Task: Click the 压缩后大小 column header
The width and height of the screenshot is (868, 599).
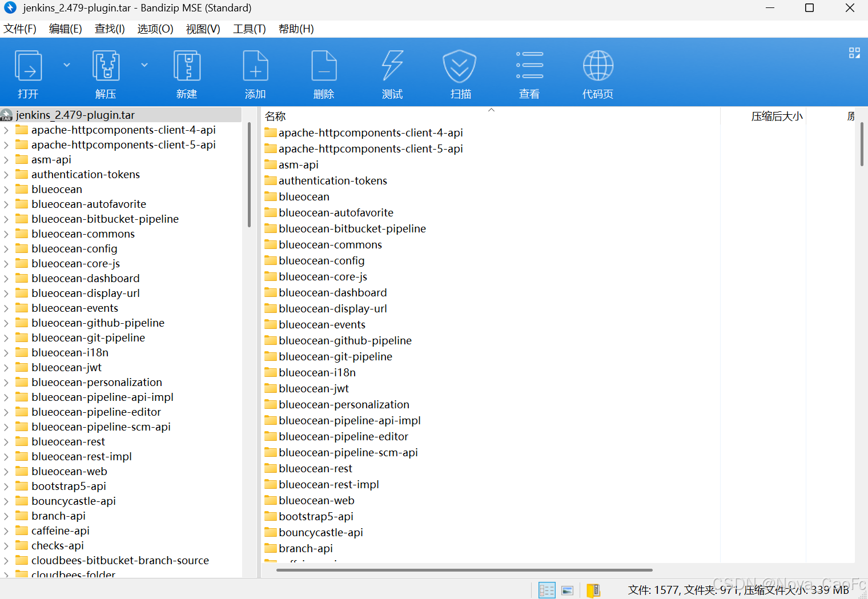Action: pyautogui.click(x=777, y=116)
